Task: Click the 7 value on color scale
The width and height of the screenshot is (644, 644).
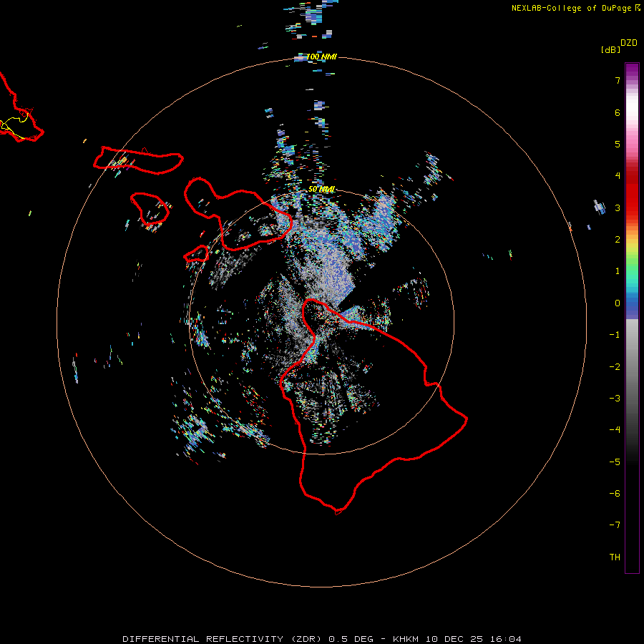Action: pos(618,81)
